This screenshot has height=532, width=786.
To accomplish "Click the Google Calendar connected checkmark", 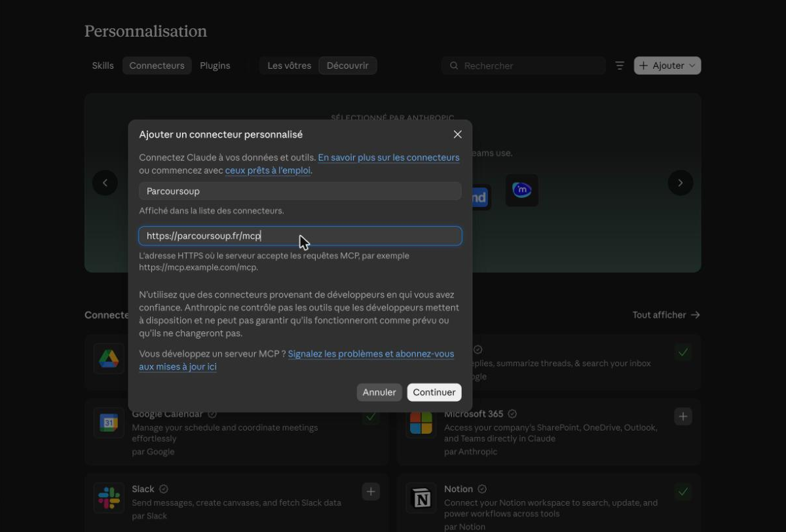I will [371, 417].
